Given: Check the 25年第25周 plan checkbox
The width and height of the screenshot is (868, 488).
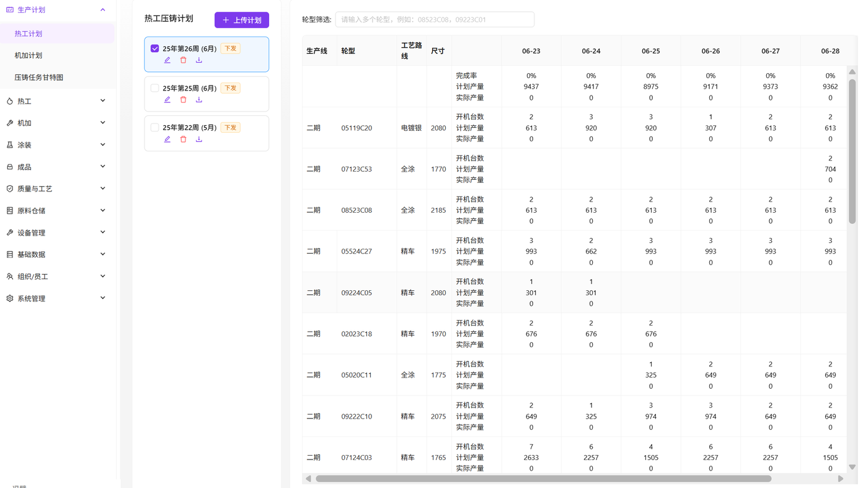Looking at the screenshot, I should [155, 88].
